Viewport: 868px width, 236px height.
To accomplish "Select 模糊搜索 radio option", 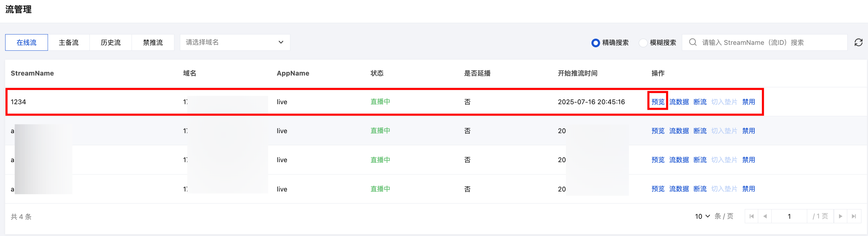I will [643, 43].
